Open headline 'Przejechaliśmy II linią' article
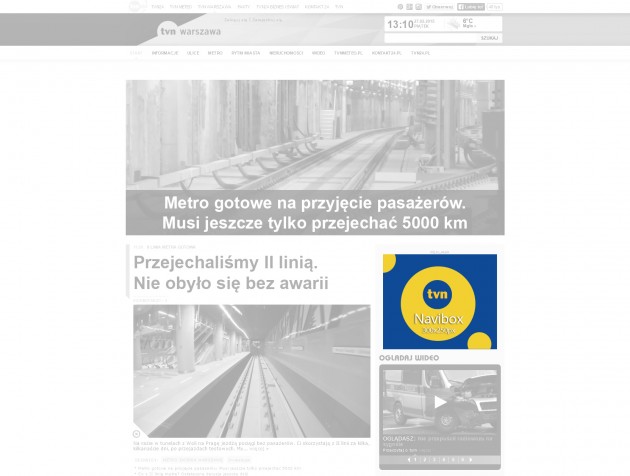This screenshot has width=630, height=476. coord(230,273)
